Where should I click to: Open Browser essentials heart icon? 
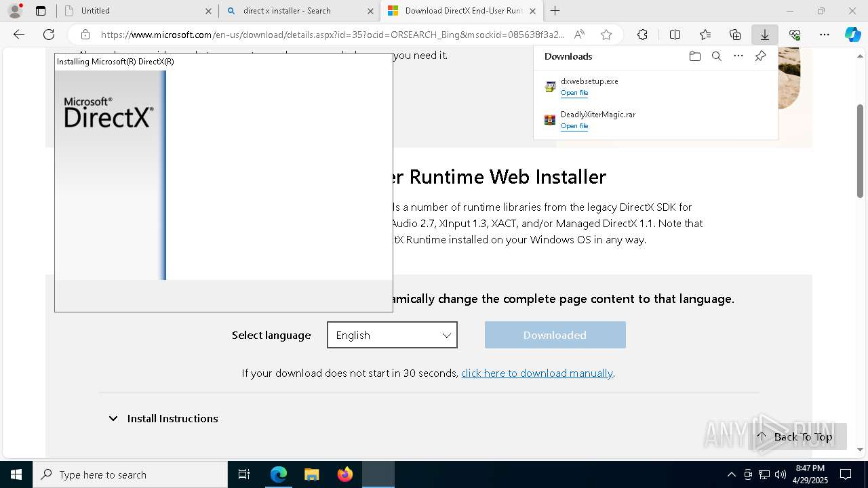click(x=795, y=35)
